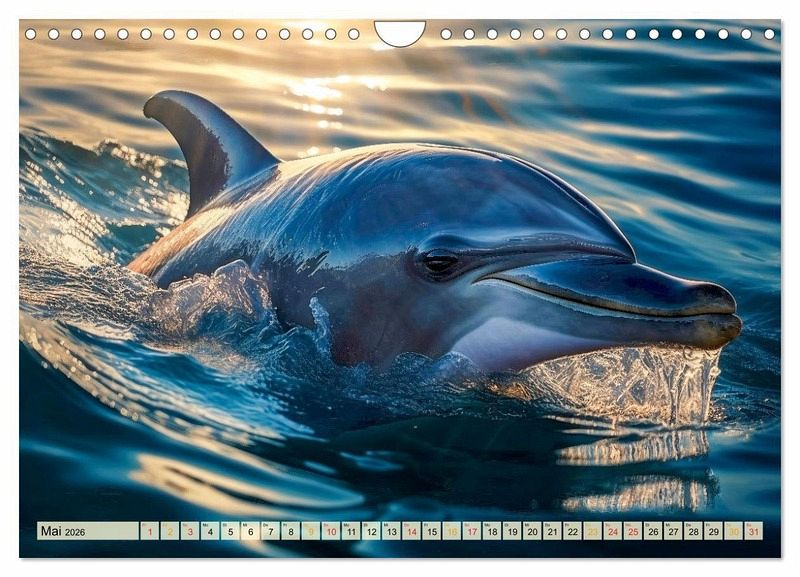Click the first spiral binding hole on left

(30, 34)
